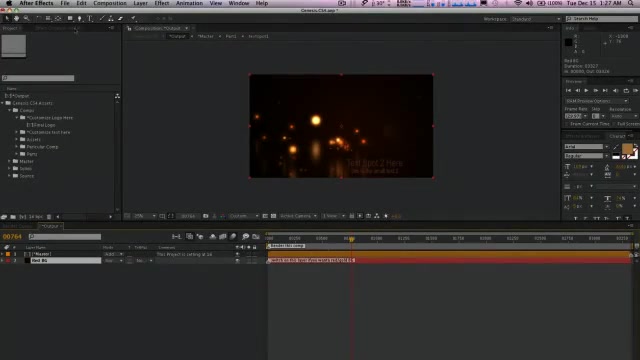Screen dimensions: 640x360
Task: Click the RAM preview button in the Preview panel
Action: click(x=636, y=91)
